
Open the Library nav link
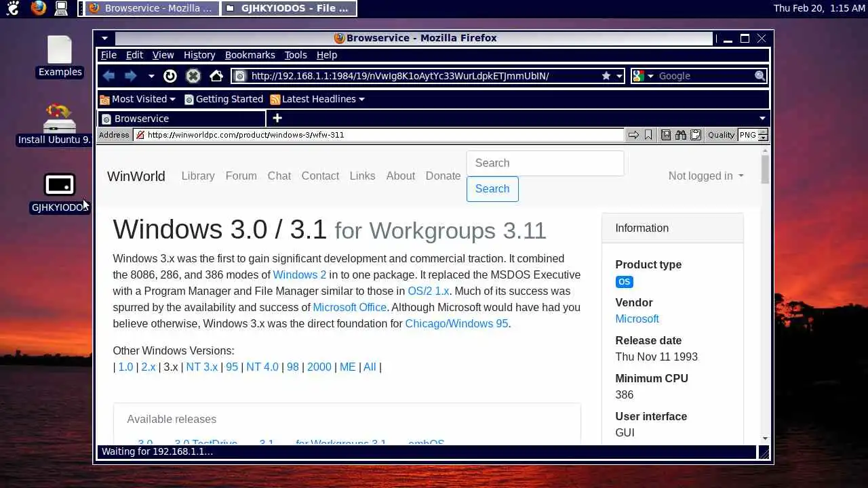(198, 176)
